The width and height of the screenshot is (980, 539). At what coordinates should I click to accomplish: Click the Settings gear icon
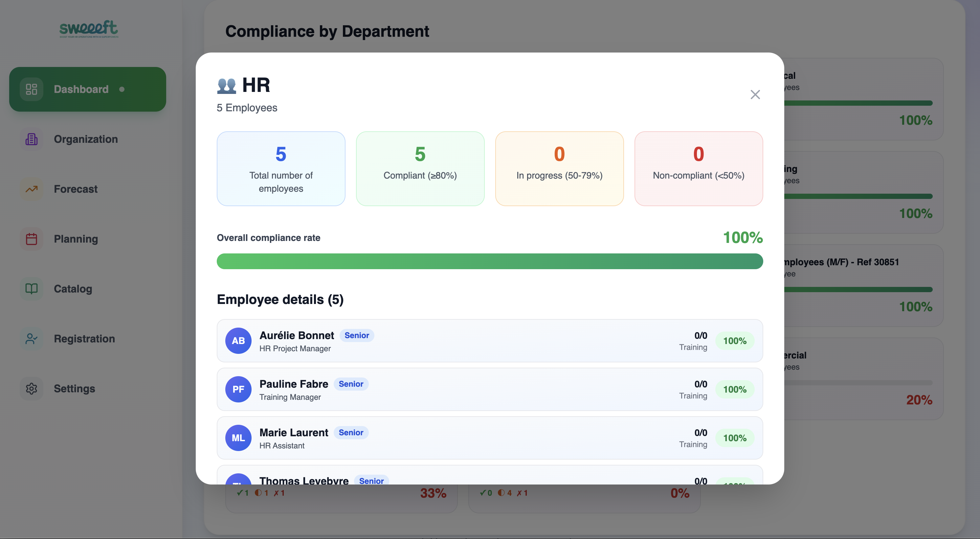pos(31,388)
